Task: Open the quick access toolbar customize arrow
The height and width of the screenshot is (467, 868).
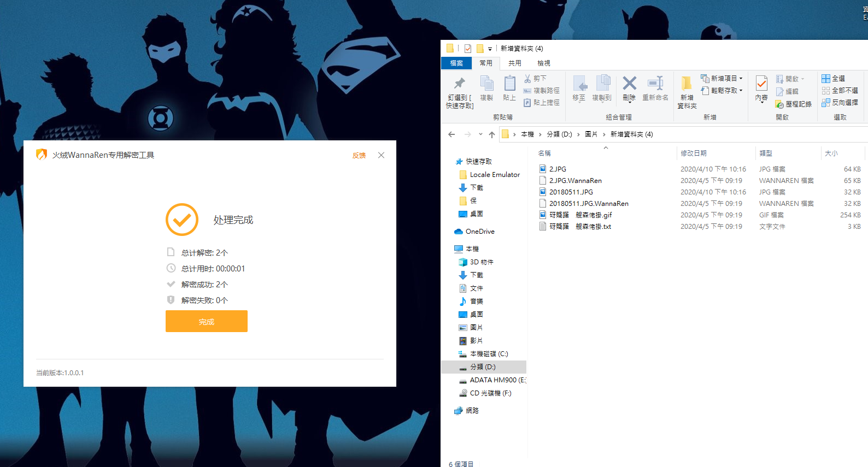Action: 490,49
